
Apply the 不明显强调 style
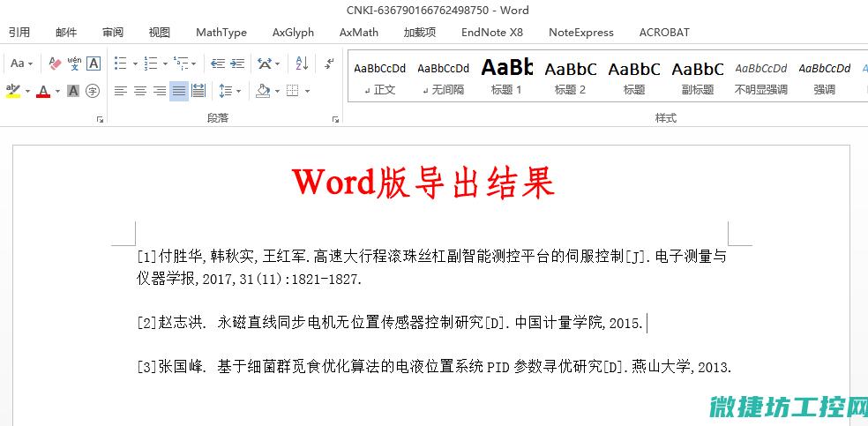coord(761,77)
